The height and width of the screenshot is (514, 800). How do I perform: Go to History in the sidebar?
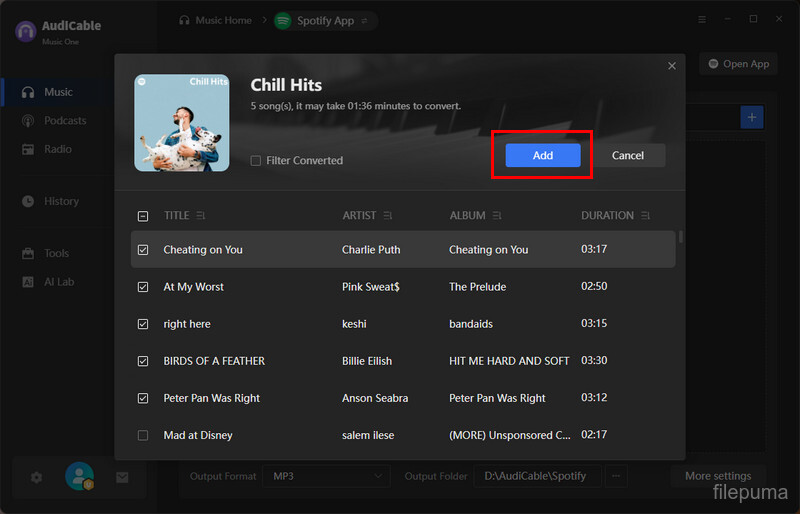tap(61, 201)
